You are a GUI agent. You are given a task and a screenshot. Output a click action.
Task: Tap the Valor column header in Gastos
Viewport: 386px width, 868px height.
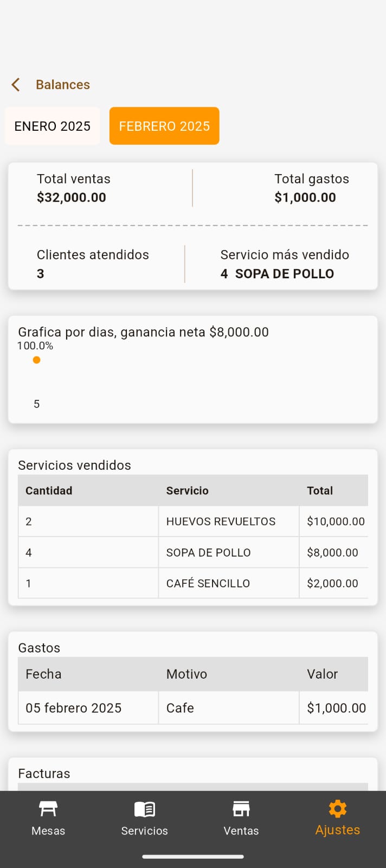322,674
